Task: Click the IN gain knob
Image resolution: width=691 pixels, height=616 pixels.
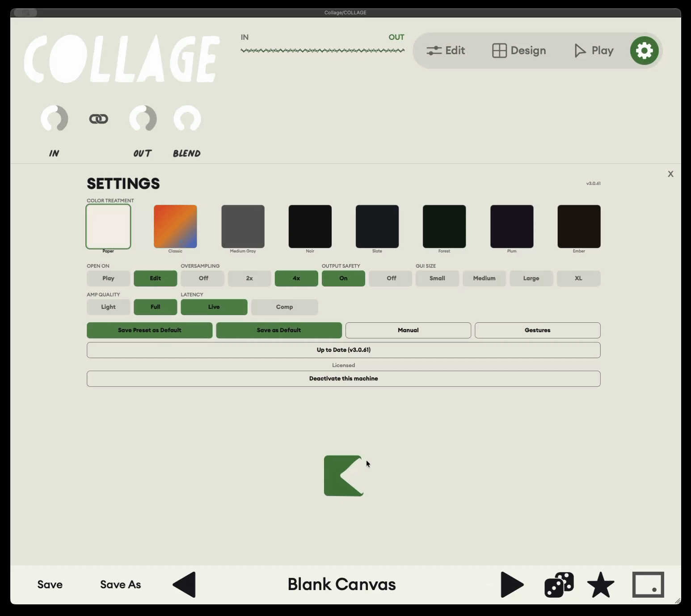Action: point(54,119)
